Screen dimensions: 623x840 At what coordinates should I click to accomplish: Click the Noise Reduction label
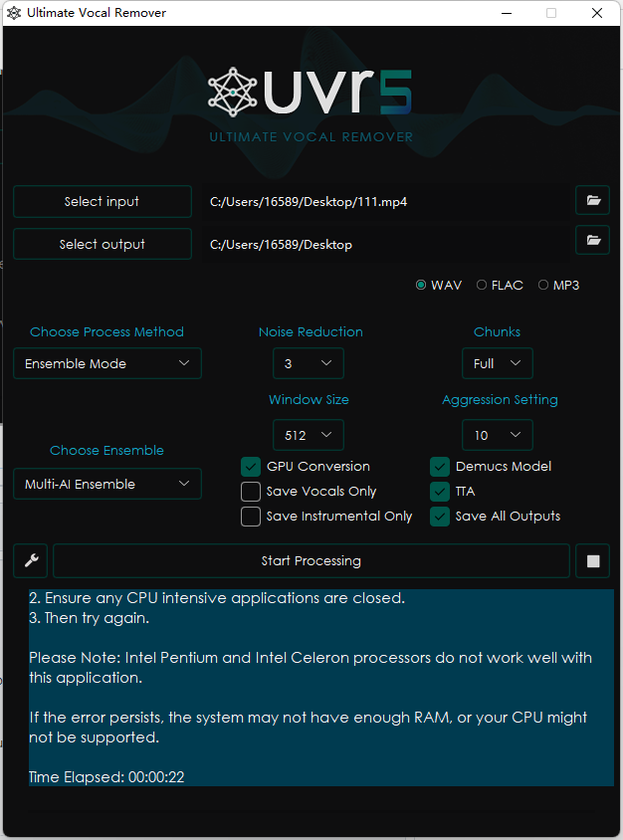311,332
